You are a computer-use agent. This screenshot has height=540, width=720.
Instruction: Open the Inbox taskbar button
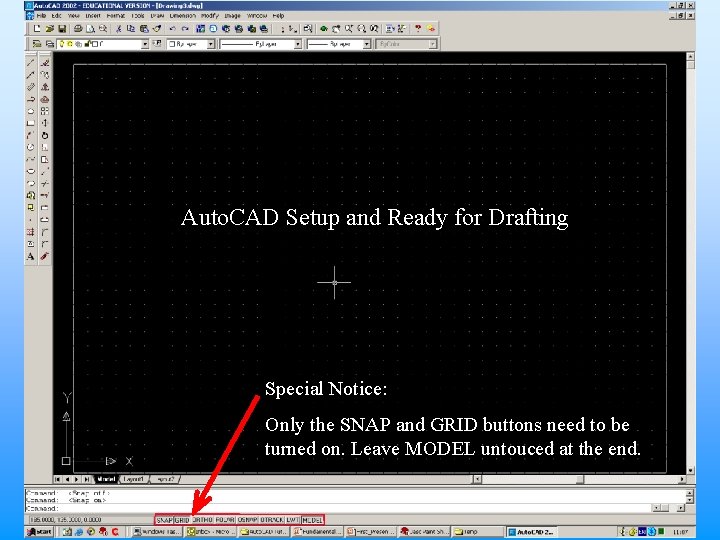tap(211, 532)
